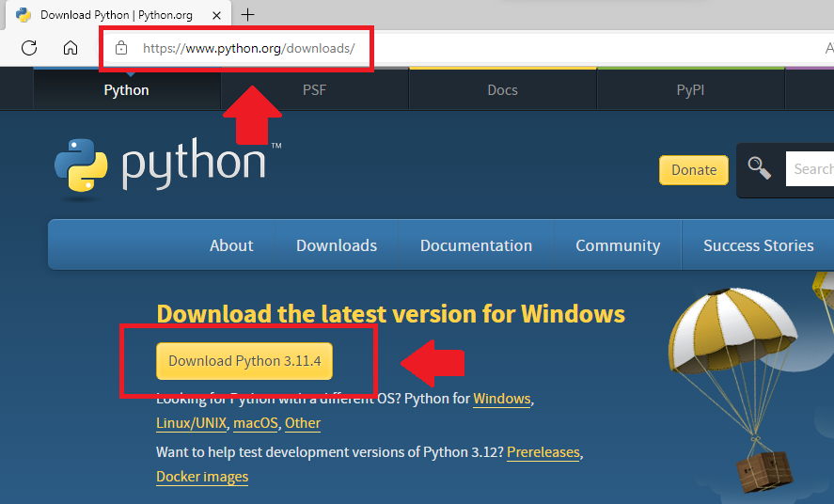This screenshot has height=504, width=834.
Task: Open the Python top navigation tab
Action: tap(127, 90)
